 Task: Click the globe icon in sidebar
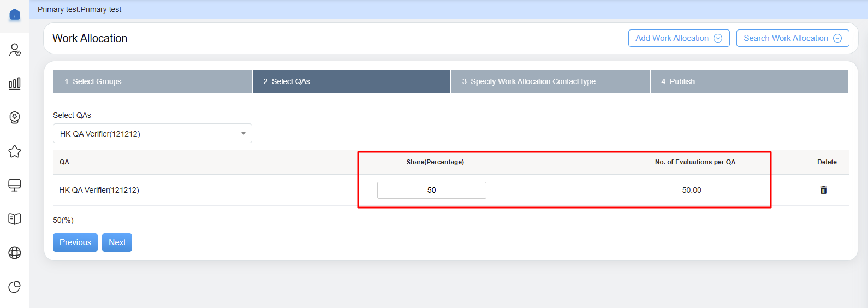coord(15,253)
